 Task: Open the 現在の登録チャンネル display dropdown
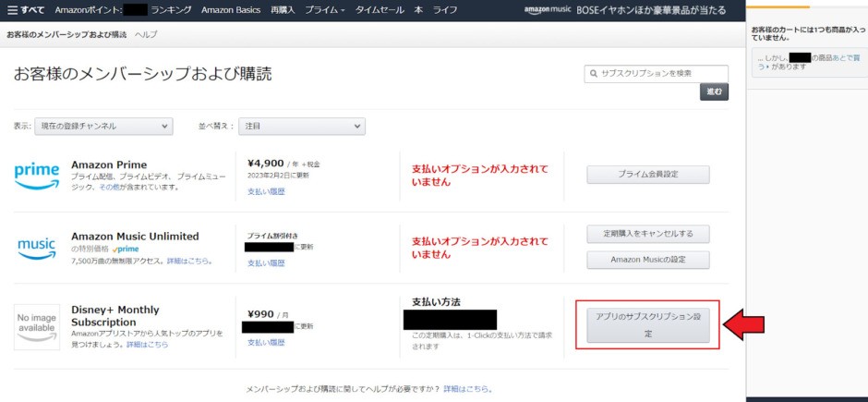click(x=103, y=127)
